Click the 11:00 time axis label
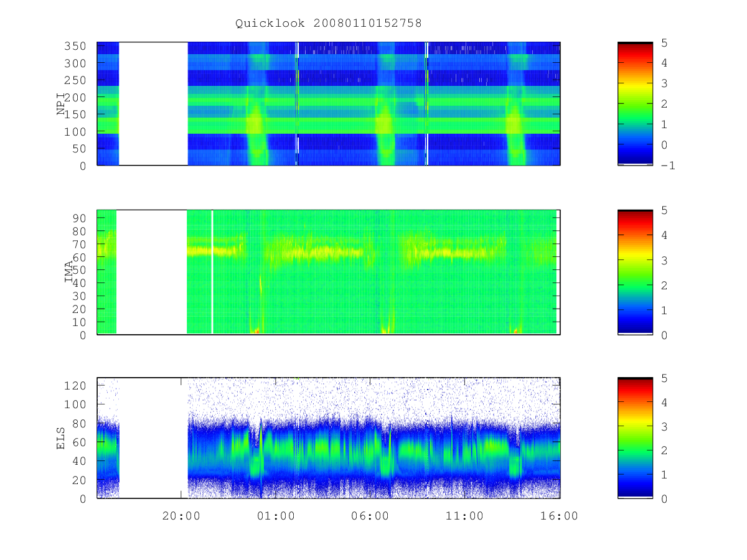The image size is (747, 560). tap(465, 516)
